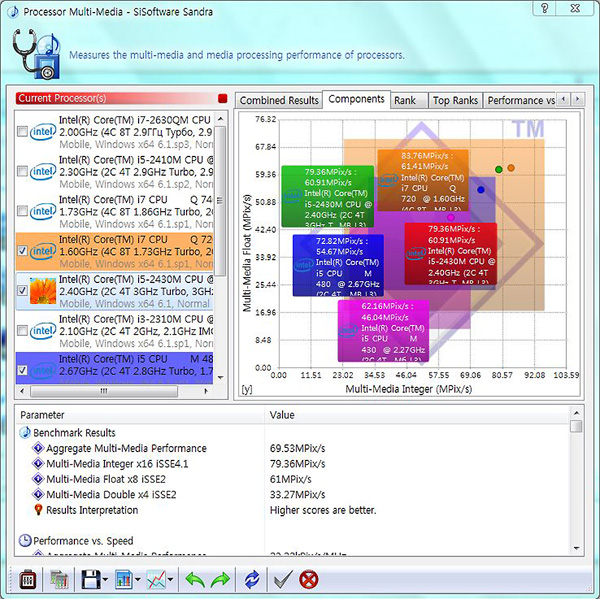Open the Performance vs tab

coord(520,101)
